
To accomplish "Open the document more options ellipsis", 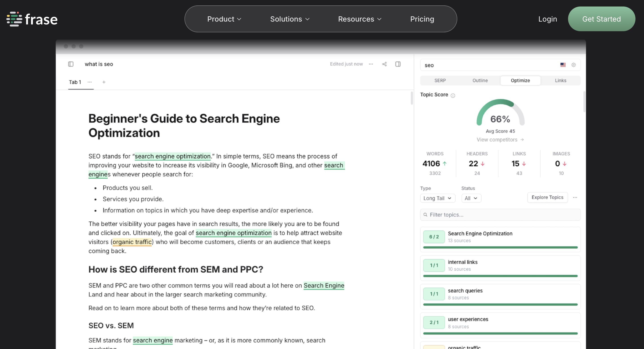I will [371, 64].
